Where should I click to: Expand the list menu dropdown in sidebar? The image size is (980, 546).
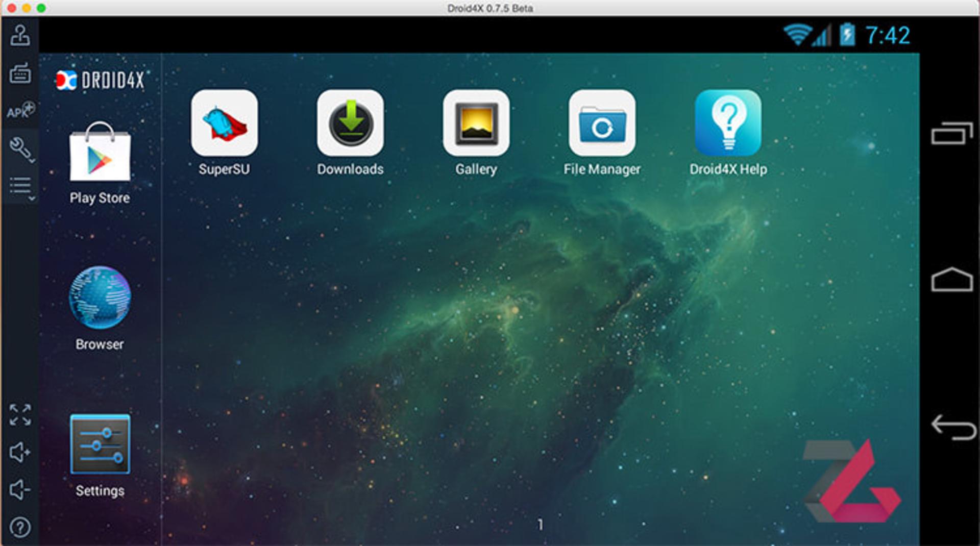(21, 187)
